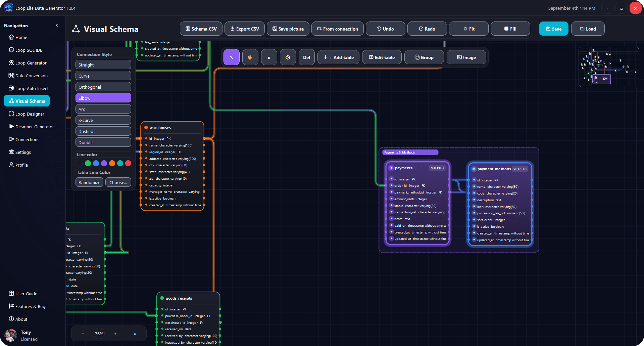Choose the S-curve connection style
Image resolution: width=644 pixels, height=346 pixels.
pyautogui.click(x=103, y=120)
